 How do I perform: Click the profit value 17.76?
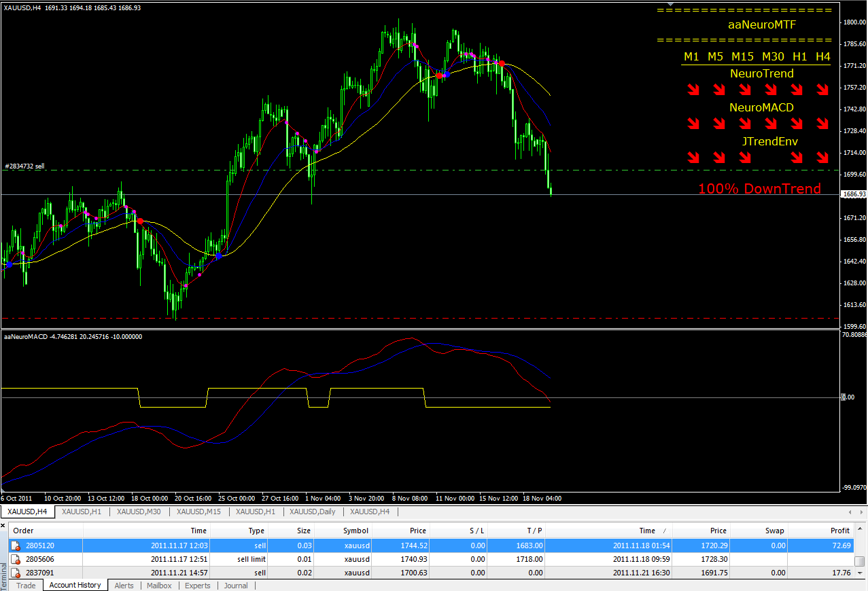point(841,573)
